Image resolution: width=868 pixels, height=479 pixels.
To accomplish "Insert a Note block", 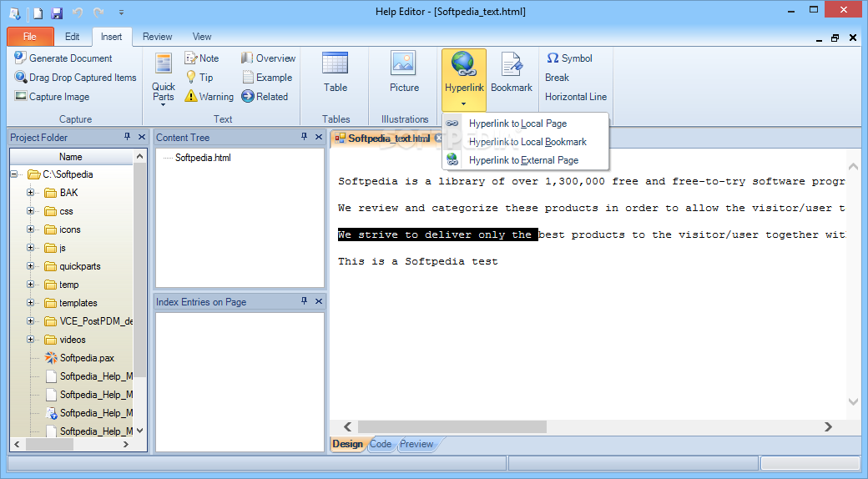I will [202, 58].
